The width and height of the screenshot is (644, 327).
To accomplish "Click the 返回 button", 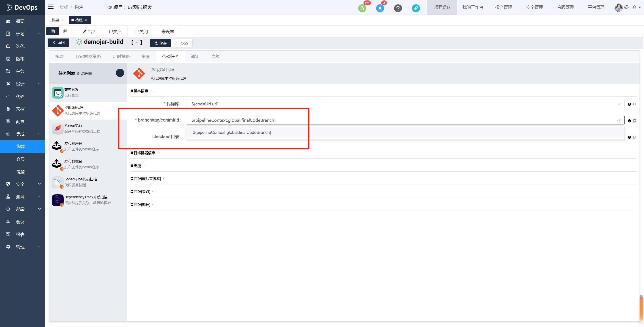I will [x=59, y=43].
